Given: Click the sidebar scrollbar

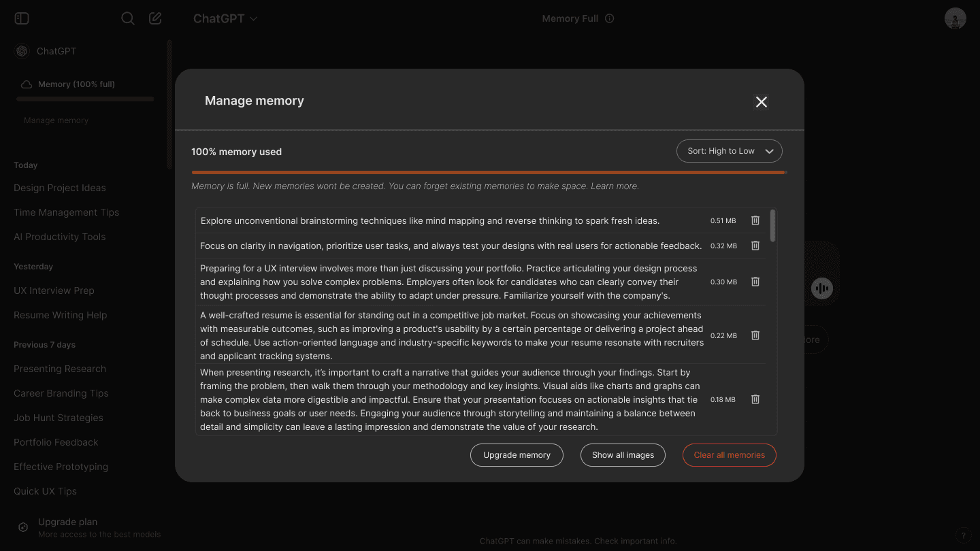Looking at the screenshot, I should click(x=169, y=103).
